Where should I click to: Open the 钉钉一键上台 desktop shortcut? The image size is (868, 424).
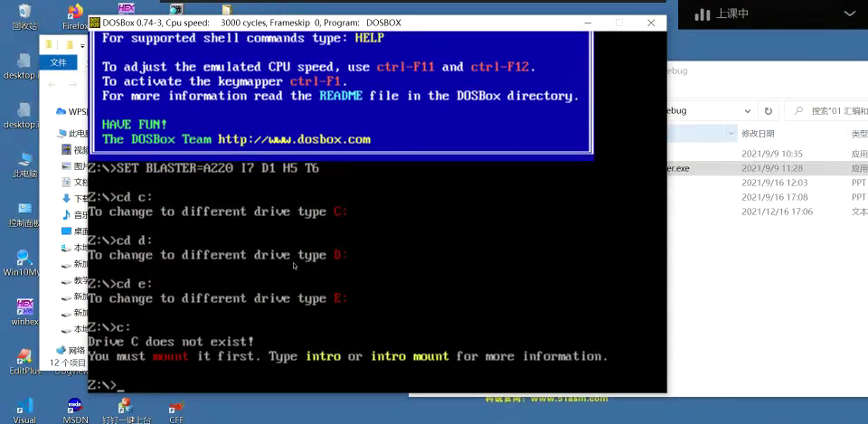[x=127, y=410]
